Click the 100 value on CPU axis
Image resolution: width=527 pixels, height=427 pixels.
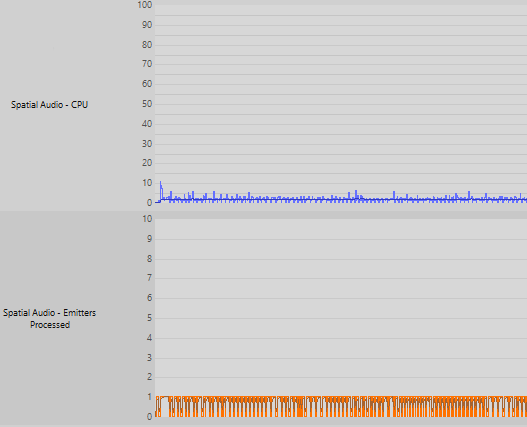(x=145, y=5)
